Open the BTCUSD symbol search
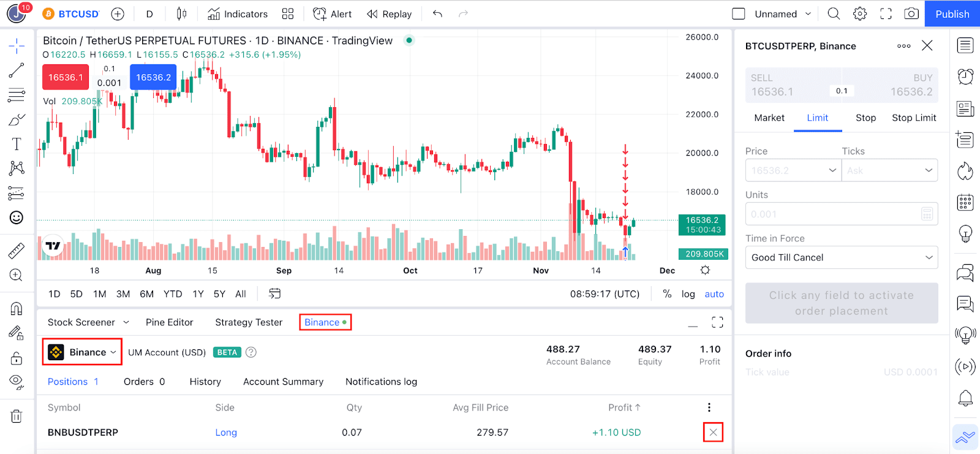 click(x=72, y=13)
